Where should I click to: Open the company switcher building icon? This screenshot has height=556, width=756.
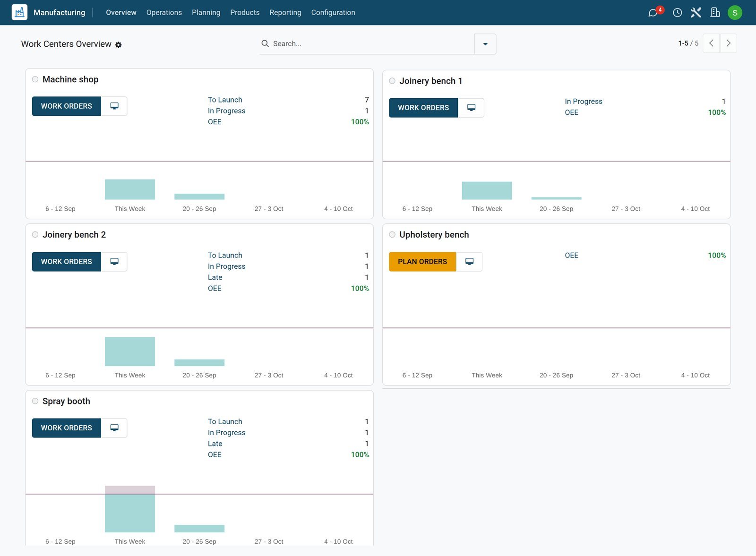[715, 13]
